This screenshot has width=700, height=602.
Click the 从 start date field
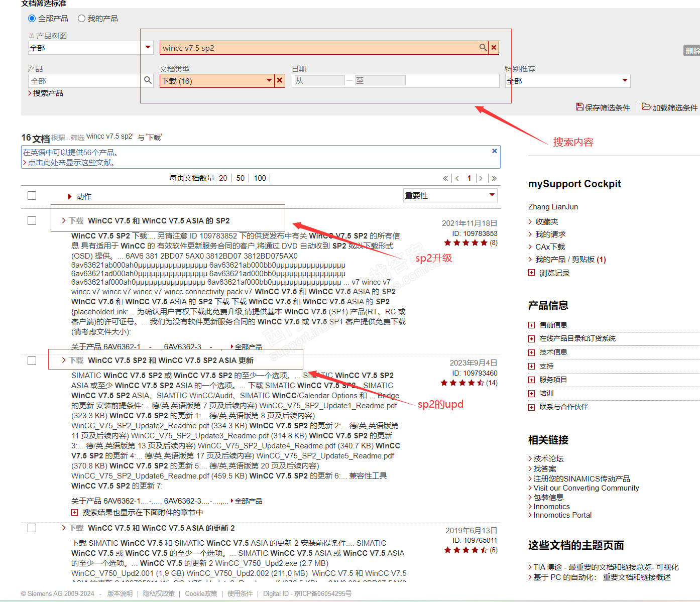(x=319, y=80)
